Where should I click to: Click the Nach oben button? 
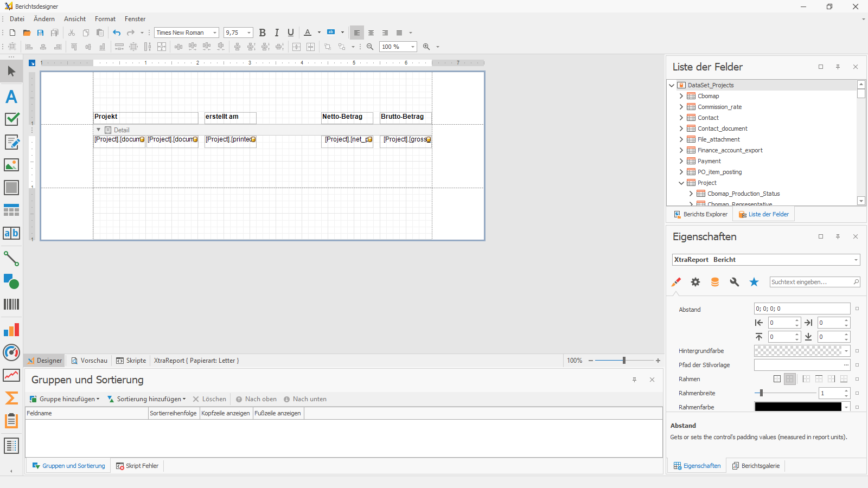(x=256, y=399)
